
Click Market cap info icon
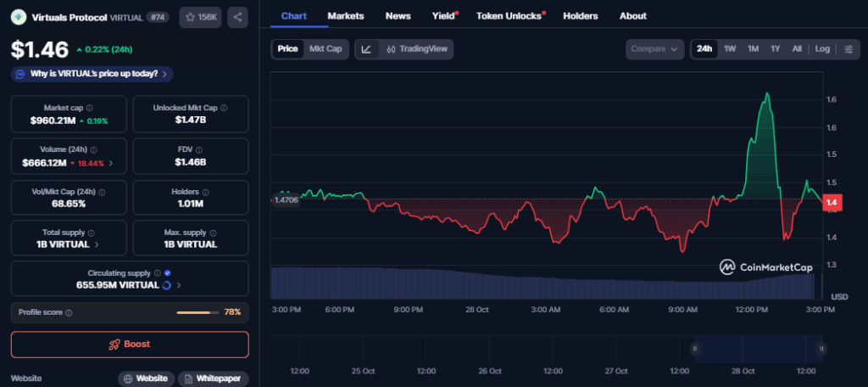click(90, 108)
